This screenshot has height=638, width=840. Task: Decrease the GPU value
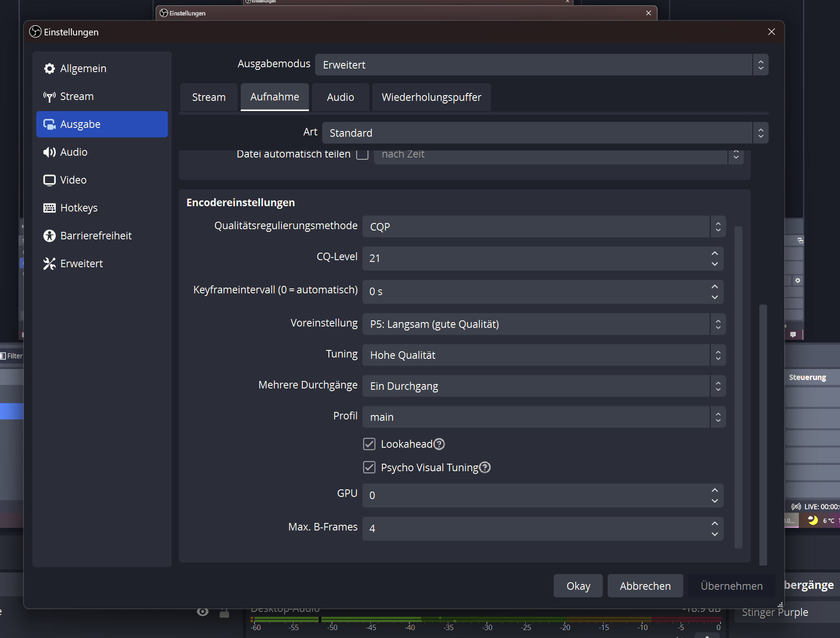coord(714,501)
